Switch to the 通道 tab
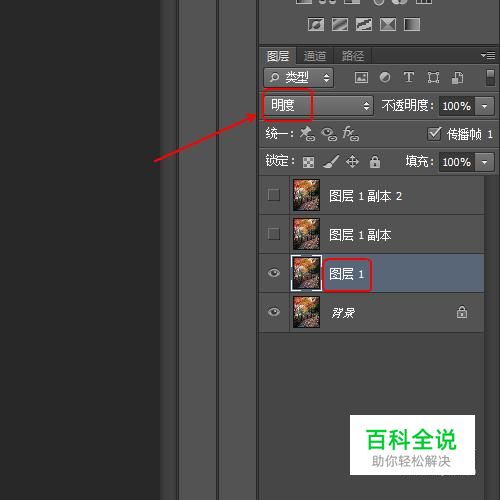Image resolution: width=500 pixels, height=500 pixels. [x=315, y=56]
